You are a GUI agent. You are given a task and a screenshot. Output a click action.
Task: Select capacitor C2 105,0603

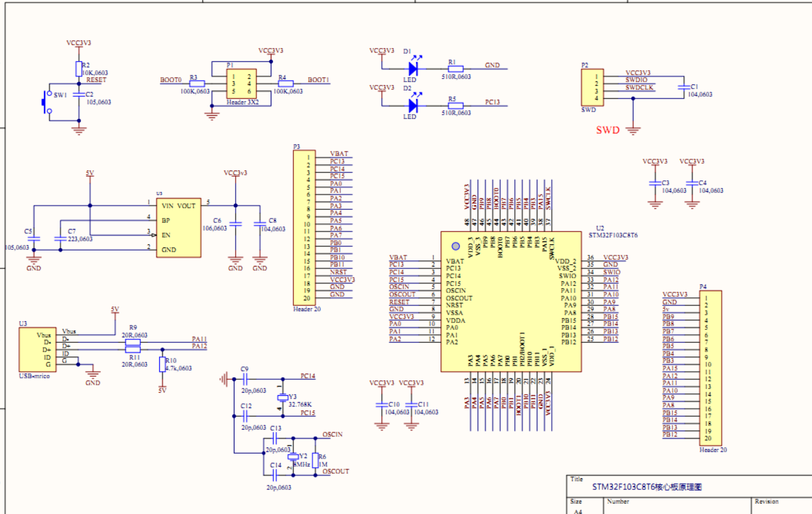pos(78,95)
